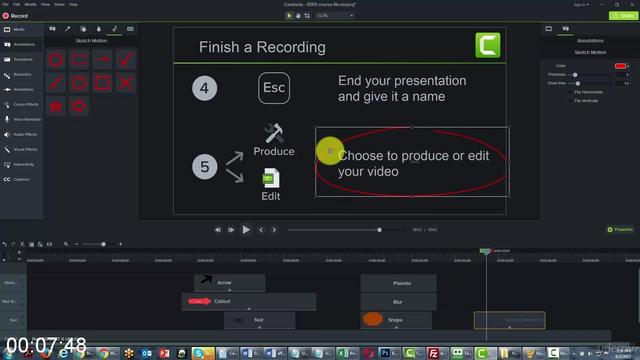Open the Transitions panel in sidebar
Image resolution: width=640 pixels, height=360 pixels.
click(x=22, y=60)
